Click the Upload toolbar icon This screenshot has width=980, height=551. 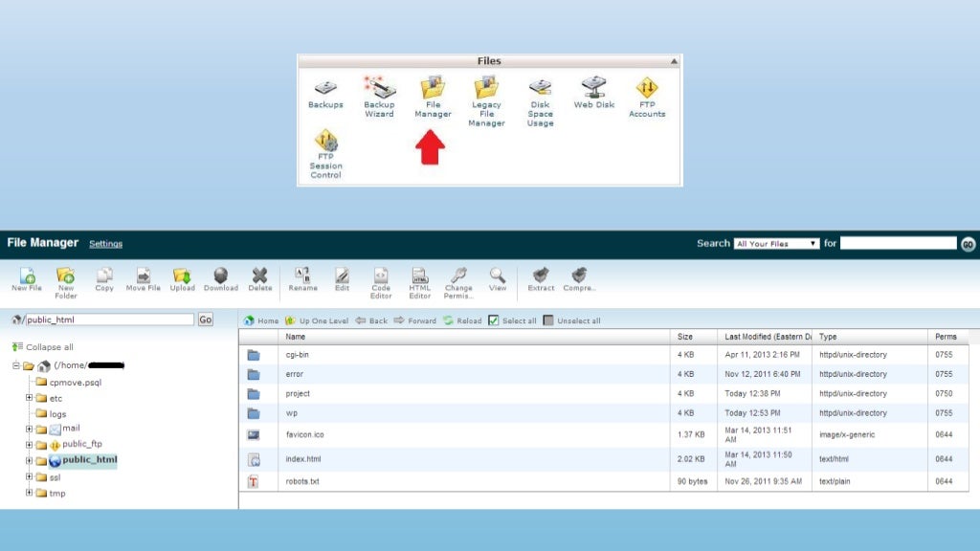[x=182, y=277]
